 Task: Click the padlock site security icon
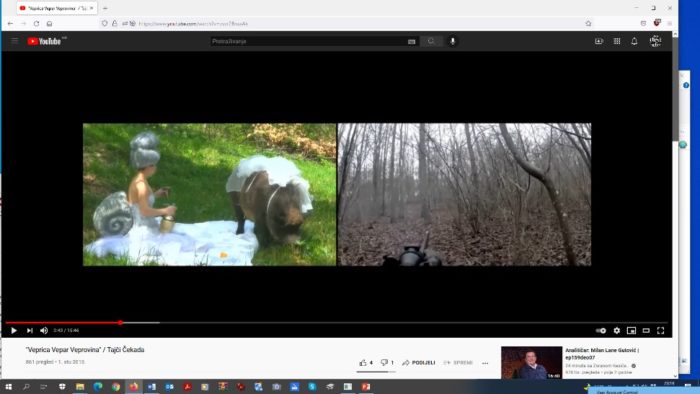[114, 24]
